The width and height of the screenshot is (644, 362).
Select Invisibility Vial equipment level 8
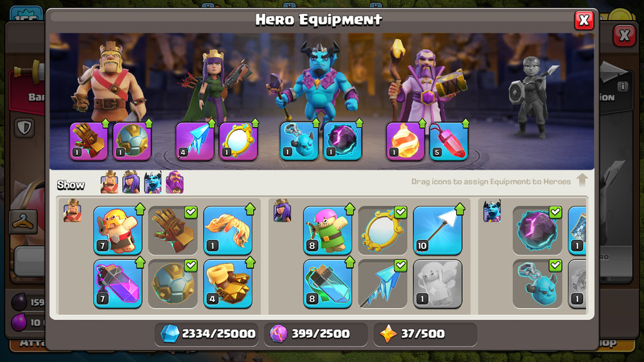328,284
